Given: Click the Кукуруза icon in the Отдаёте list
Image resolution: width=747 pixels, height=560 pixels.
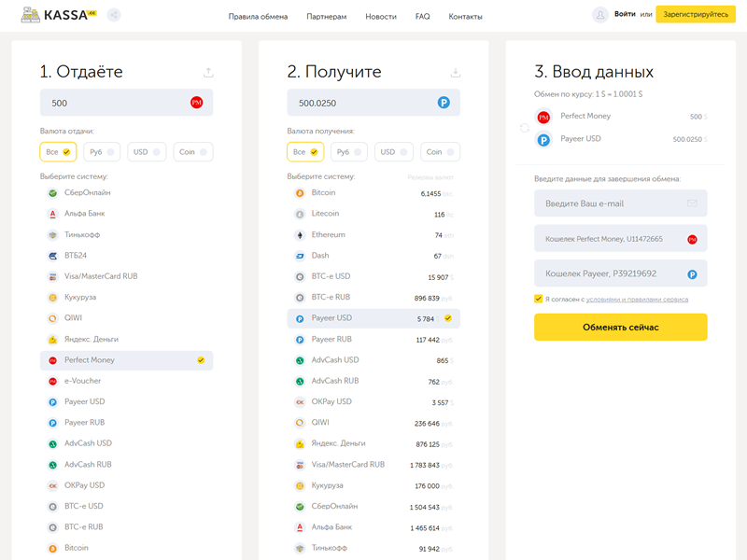Looking at the screenshot, I should [53, 298].
